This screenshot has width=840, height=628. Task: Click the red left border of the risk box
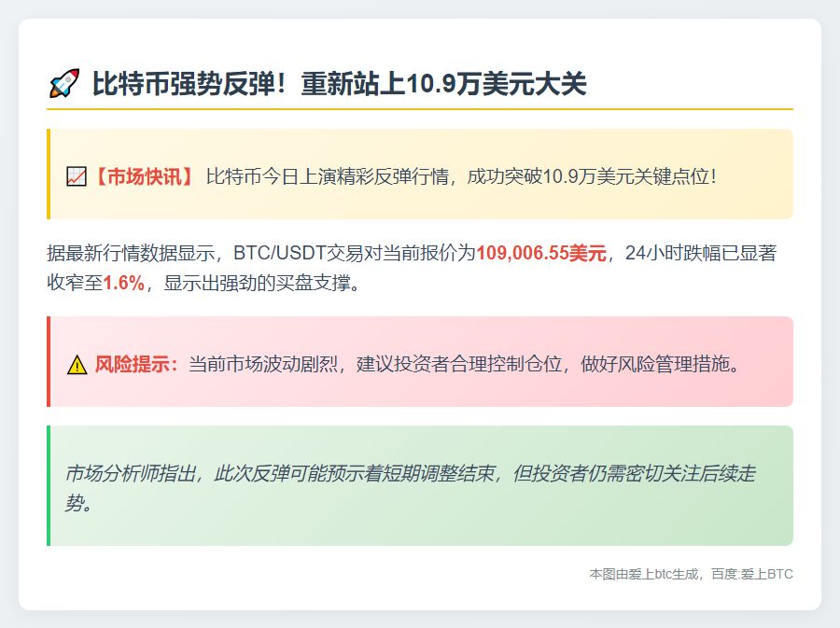pyautogui.click(x=49, y=361)
